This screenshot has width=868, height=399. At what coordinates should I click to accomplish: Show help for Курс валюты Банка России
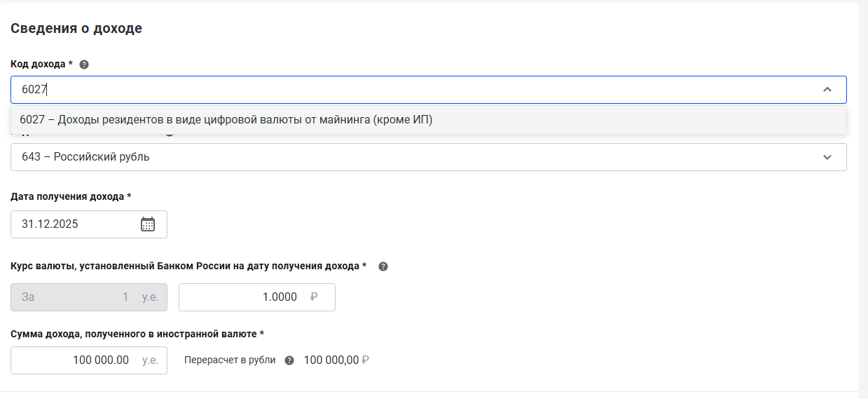coord(383,266)
